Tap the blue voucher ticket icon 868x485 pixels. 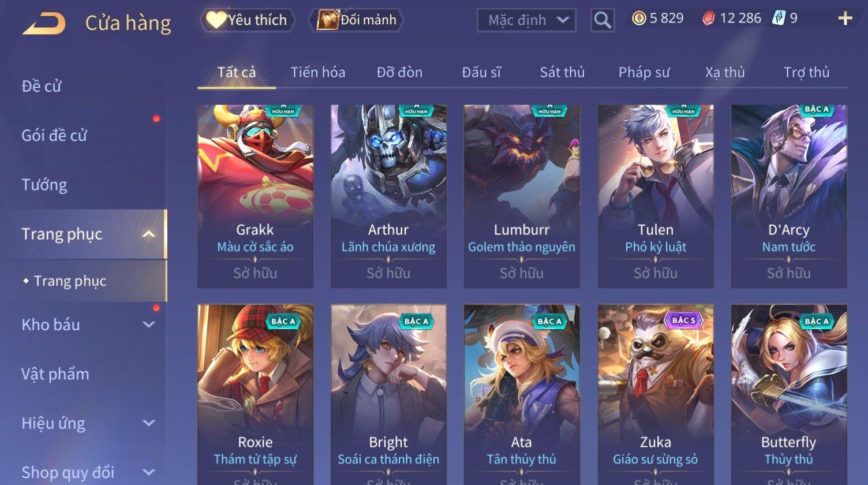(779, 18)
